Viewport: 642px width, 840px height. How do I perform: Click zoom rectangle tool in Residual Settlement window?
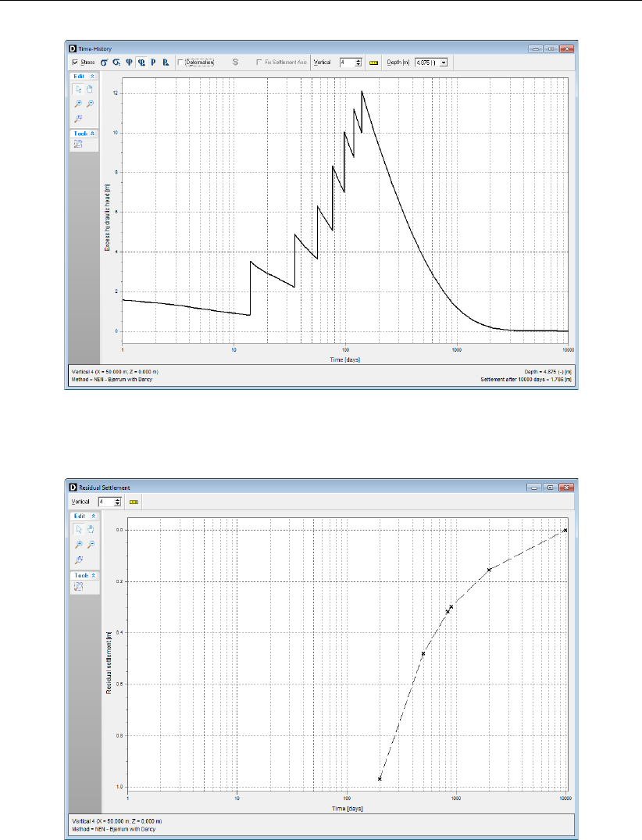[79, 559]
